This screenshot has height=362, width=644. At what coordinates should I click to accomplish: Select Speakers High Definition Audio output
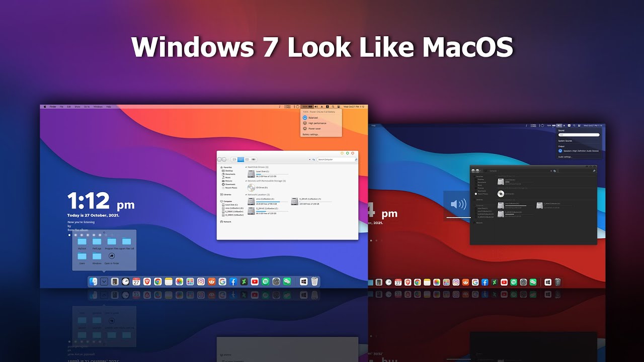tap(579, 151)
